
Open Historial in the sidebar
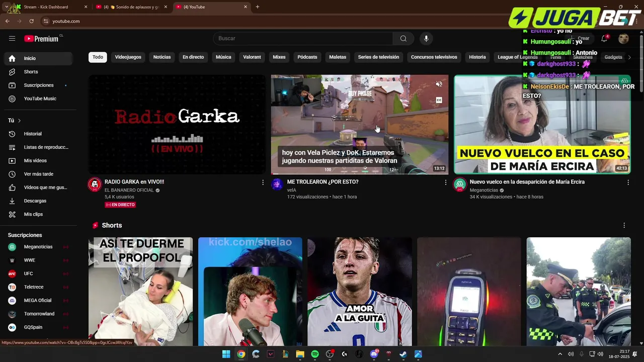click(38, 134)
